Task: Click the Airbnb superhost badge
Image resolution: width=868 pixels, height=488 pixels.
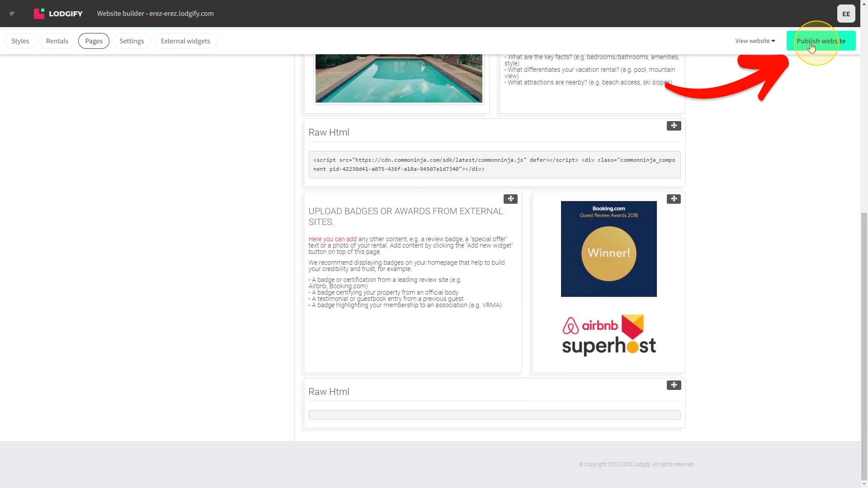Action: click(x=609, y=335)
